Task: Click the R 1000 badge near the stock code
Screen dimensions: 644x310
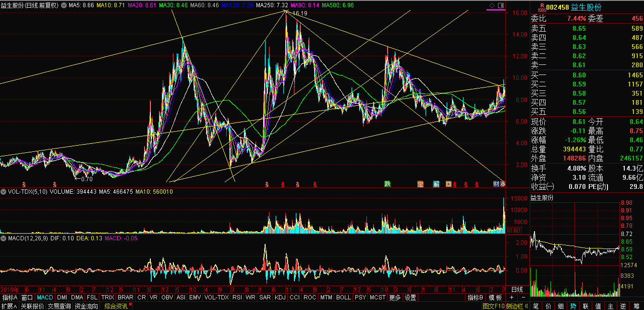Action: pos(542,7)
